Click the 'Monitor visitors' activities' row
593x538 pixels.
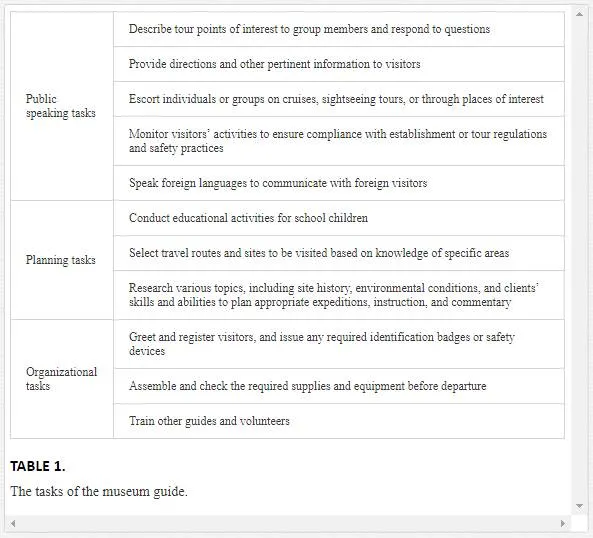339,141
